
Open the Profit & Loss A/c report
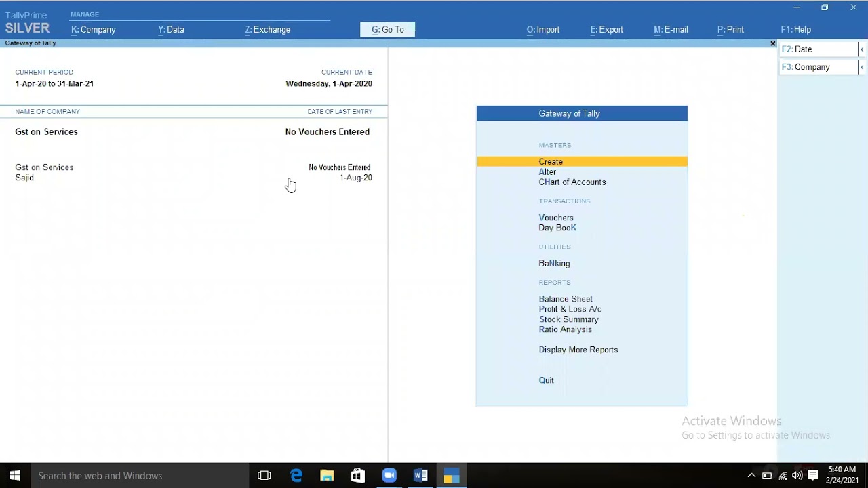[x=570, y=309]
